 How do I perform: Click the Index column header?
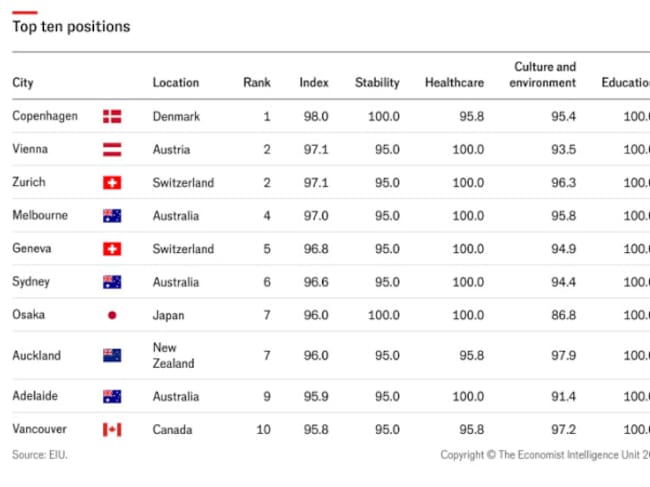point(314,83)
